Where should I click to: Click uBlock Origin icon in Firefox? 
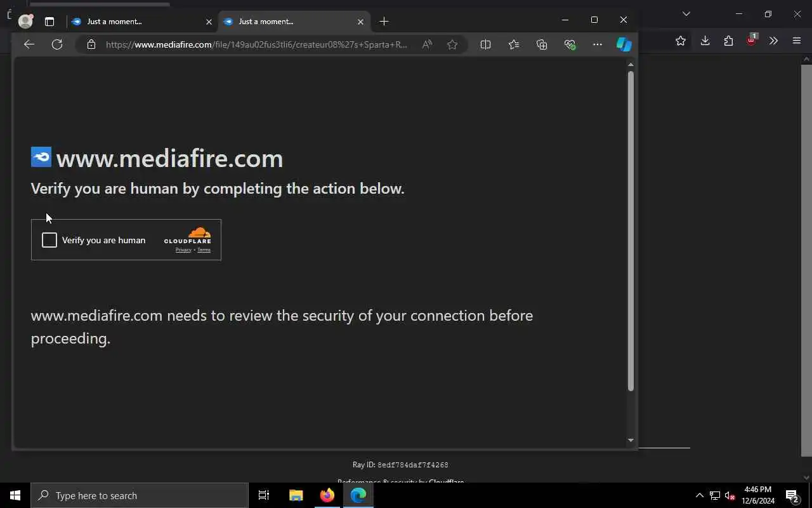pyautogui.click(x=751, y=40)
